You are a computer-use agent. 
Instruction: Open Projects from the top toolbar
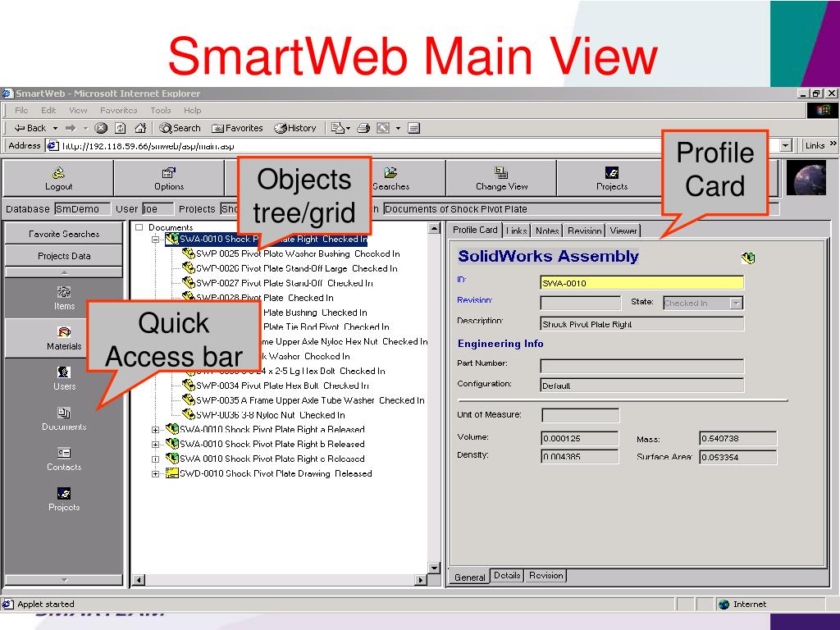pos(612,178)
